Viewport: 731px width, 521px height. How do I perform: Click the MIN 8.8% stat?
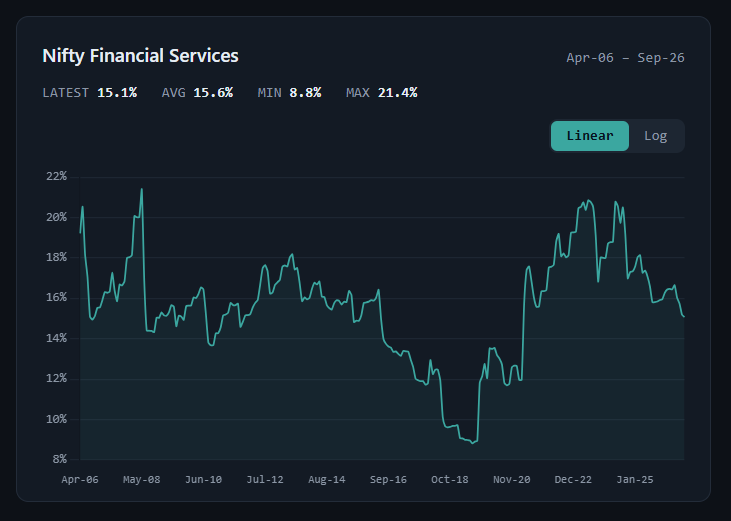click(290, 93)
